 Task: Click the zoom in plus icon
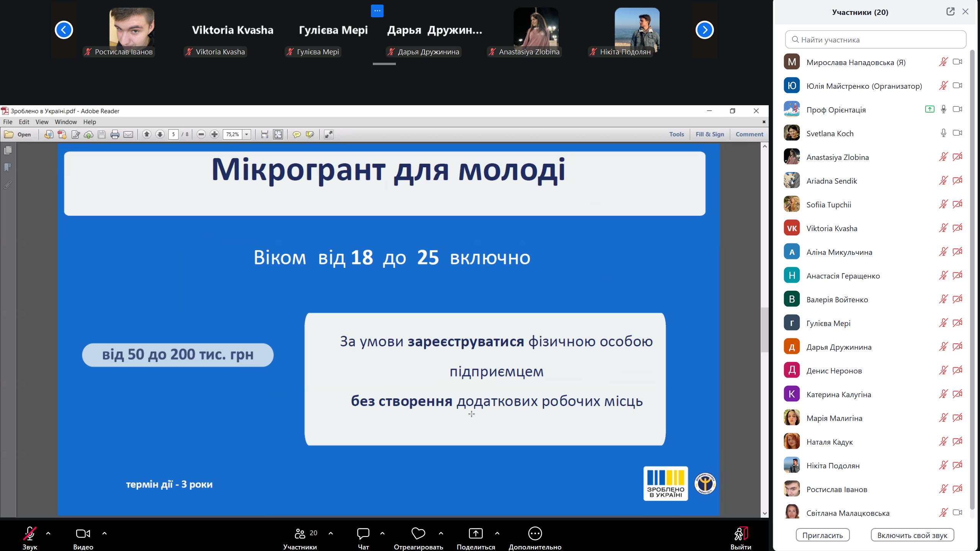click(x=214, y=134)
